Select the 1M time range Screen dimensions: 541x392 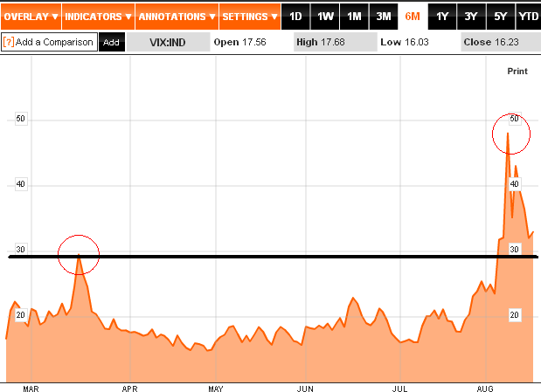coord(354,17)
